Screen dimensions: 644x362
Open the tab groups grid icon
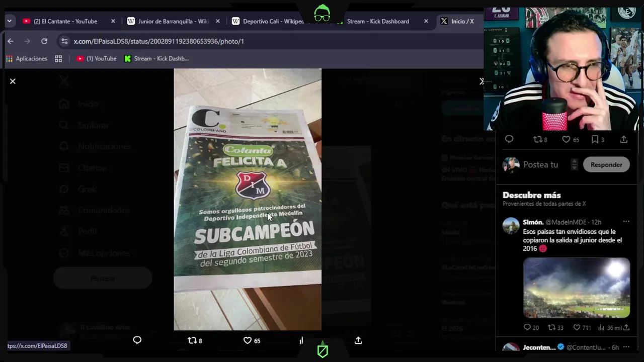pos(58,58)
